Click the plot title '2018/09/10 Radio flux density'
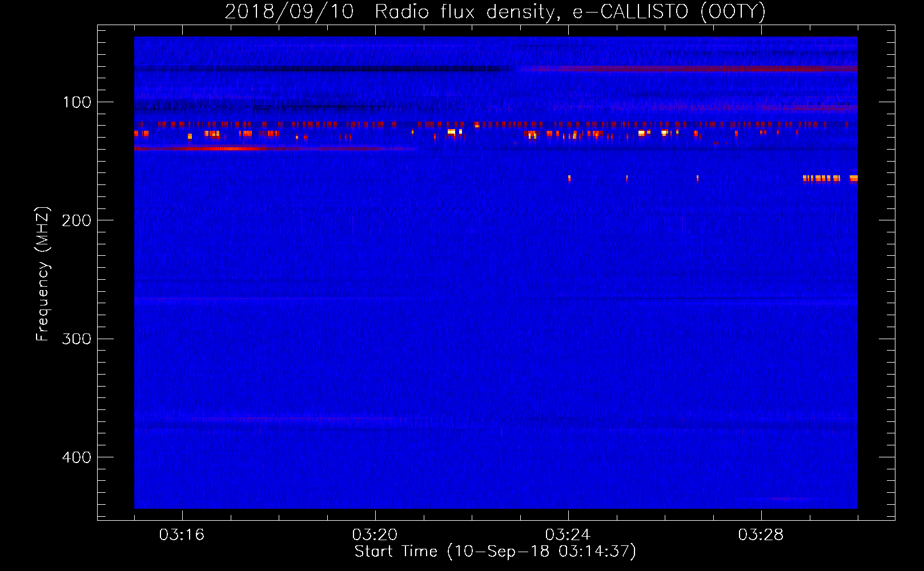The image size is (924, 571). click(x=392, y=12)
